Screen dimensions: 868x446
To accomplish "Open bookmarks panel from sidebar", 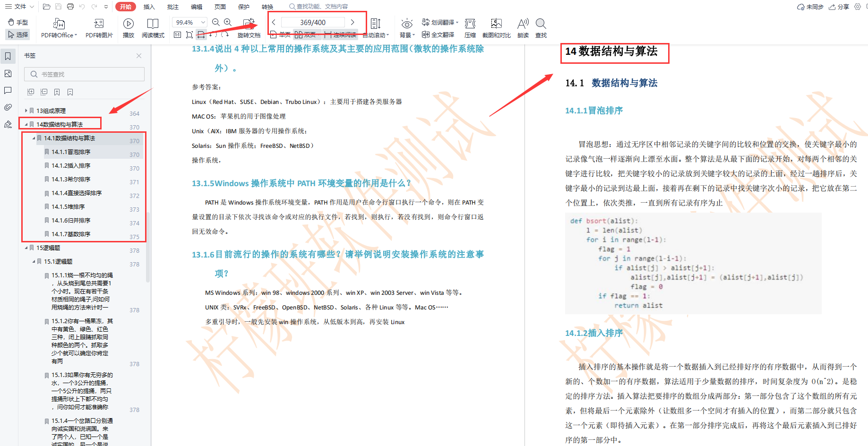I will coord(8,56).
